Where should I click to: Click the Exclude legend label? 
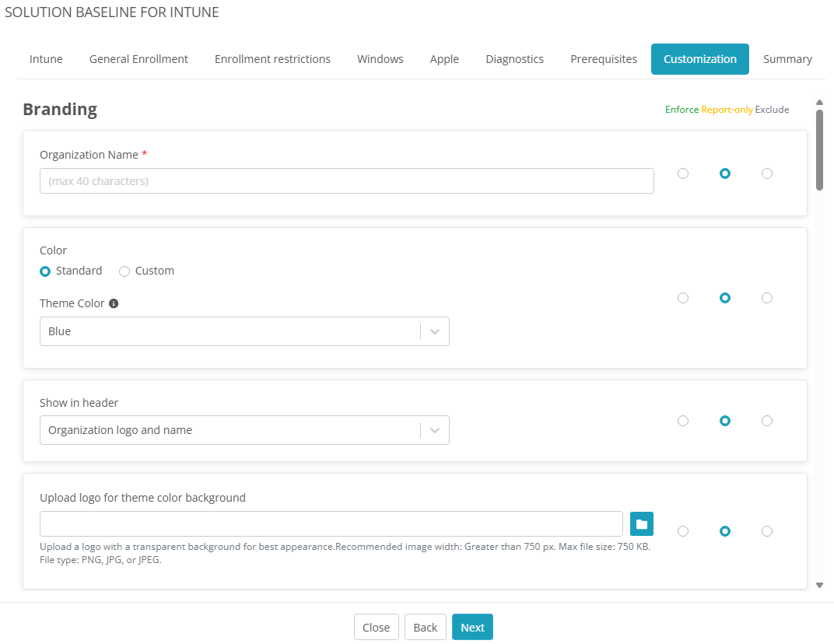pos(772,110)
